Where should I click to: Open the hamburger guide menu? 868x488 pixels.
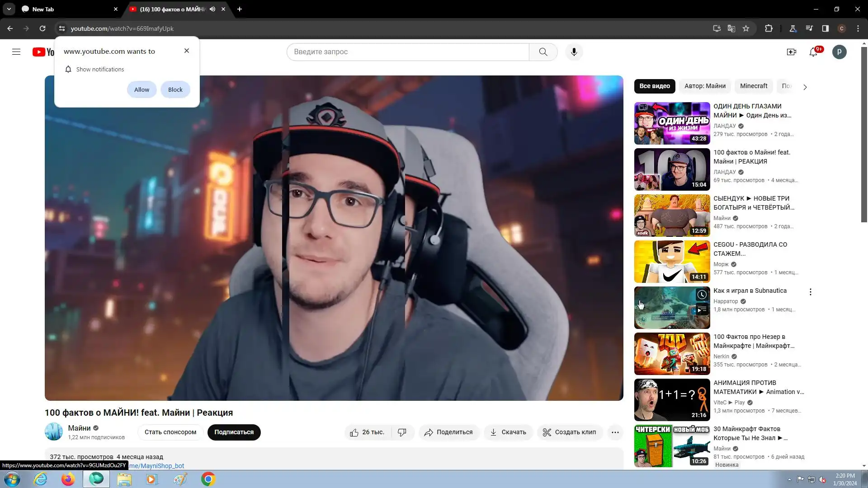click(16, 52)
